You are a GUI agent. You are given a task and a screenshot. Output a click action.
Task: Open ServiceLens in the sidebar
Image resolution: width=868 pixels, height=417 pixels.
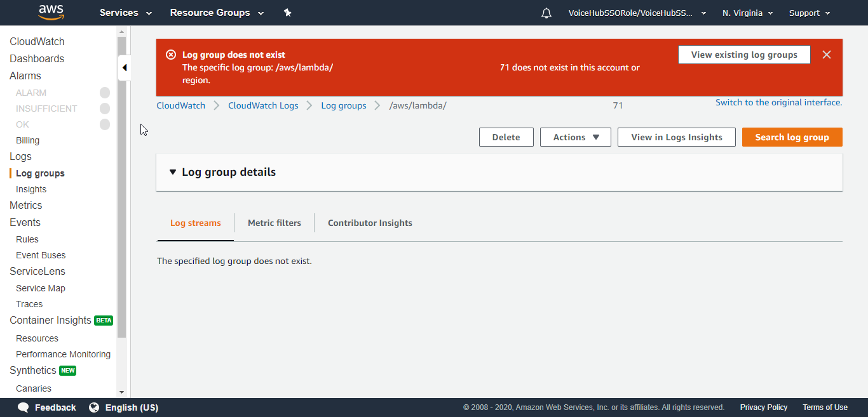pyautogui.click(x=37, y=271)
